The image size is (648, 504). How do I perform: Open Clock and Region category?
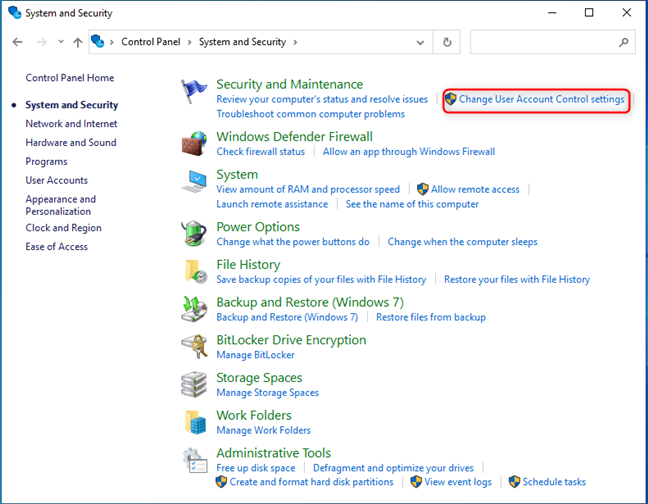[63, 228]
